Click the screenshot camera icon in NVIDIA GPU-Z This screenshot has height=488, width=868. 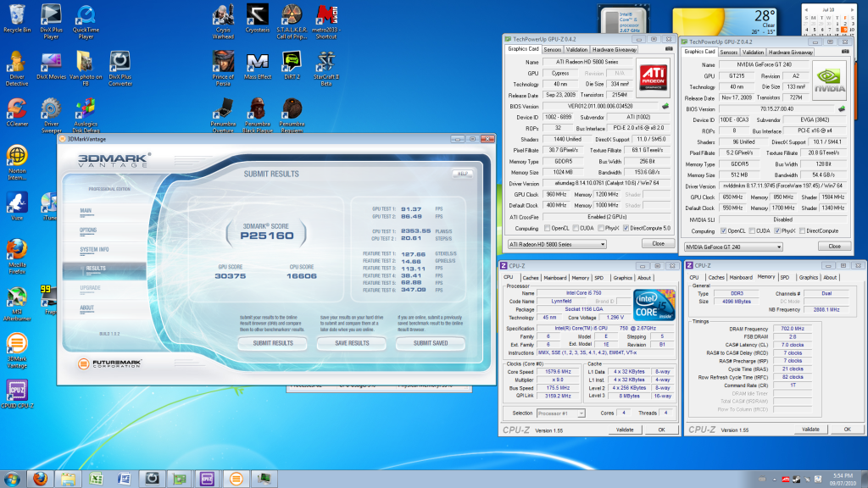(845, 52)
